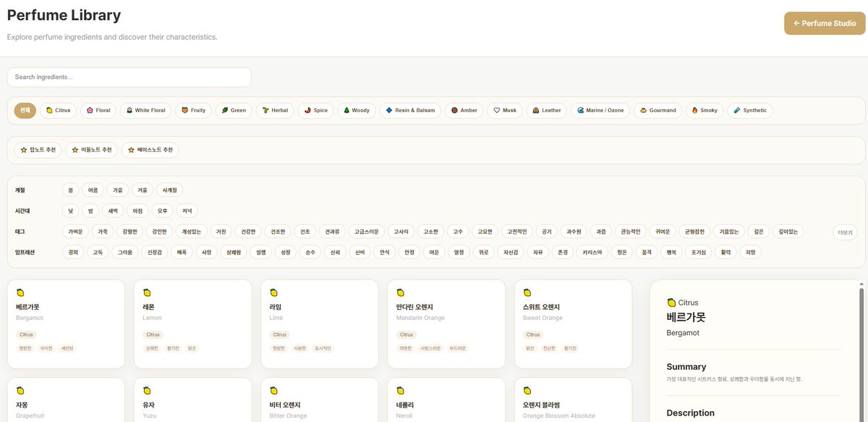This screenshot has width=868, height=422.
Task: Select the Musk heart category chip
Action: [504, 111]
